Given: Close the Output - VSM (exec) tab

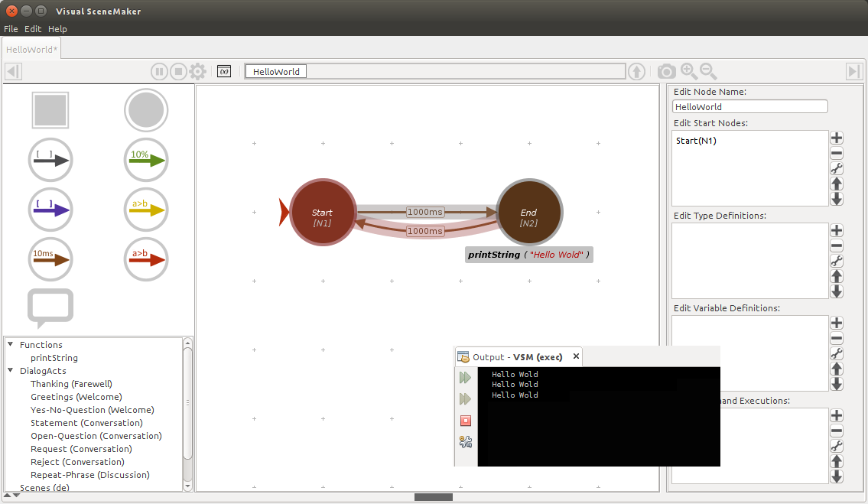Looking at the screenshot, I should [x=577, y=356].
